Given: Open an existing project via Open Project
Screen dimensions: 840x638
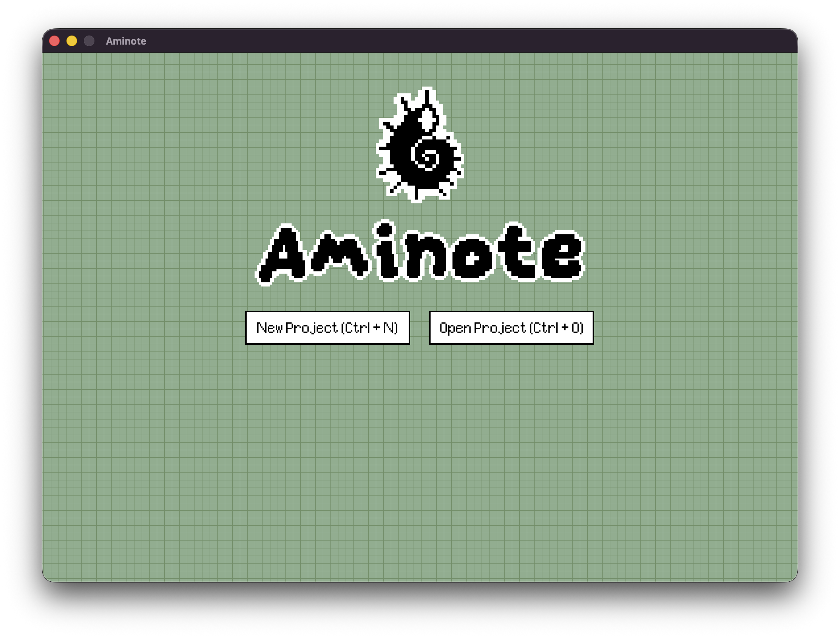Looking at the screenshot, I should pos(511,328).
